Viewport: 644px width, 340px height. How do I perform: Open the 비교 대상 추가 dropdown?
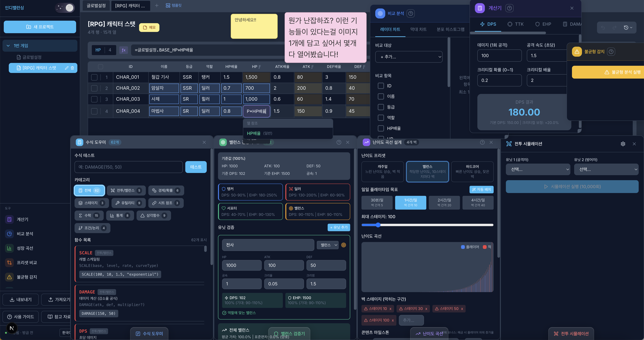408,57
